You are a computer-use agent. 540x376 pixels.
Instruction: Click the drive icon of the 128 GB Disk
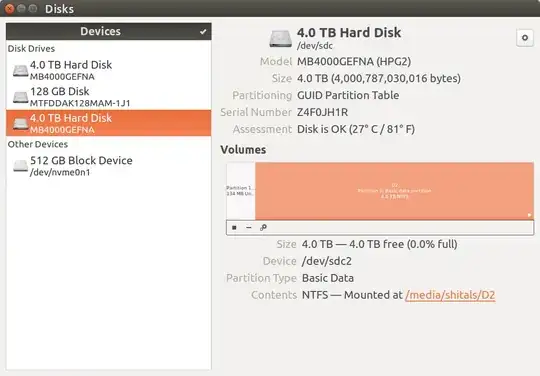[x=20, y=97]
